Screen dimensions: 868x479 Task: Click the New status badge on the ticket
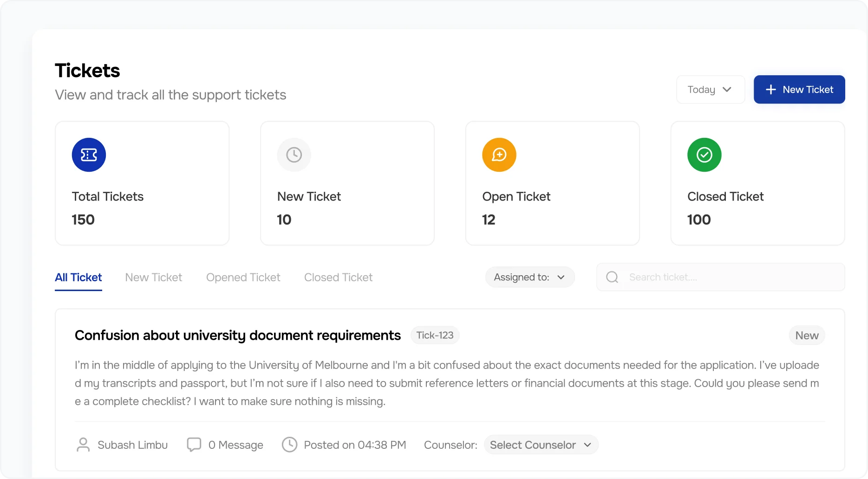(807, 335)
